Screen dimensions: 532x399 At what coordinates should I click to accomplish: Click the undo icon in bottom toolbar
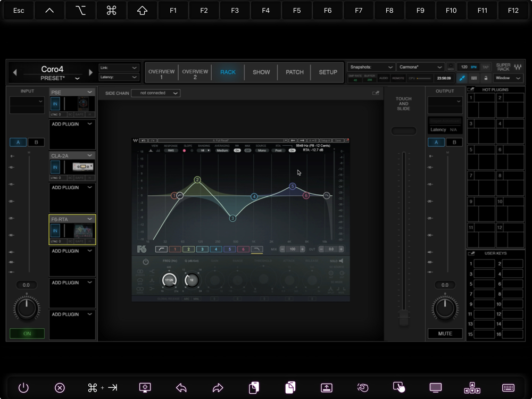click(x=181, y=387)
